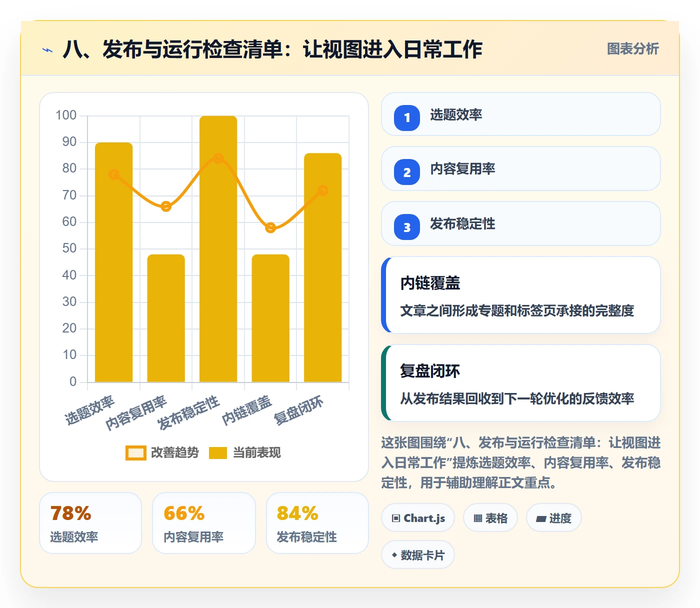Image resolution: width=700 pixels, height=608 pixels.
Task: Click the 当前表现 legend text
Action: pos(257,452)
